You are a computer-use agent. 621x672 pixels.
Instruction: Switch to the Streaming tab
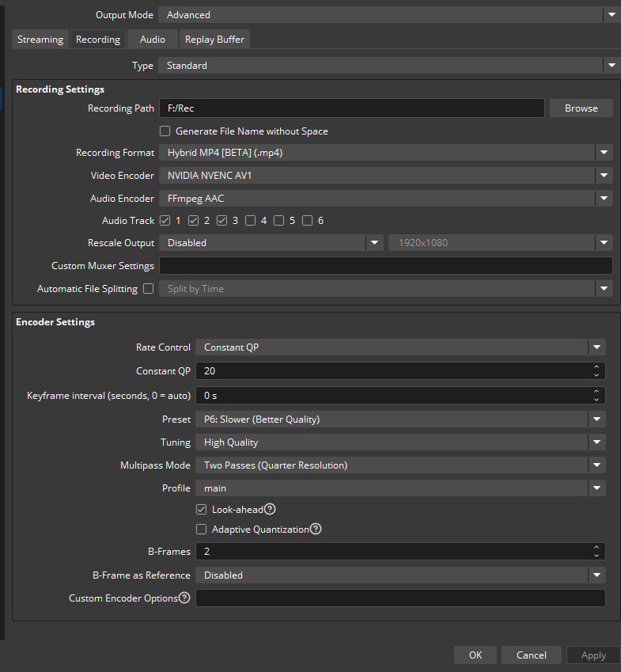click(x=40, y=40)
